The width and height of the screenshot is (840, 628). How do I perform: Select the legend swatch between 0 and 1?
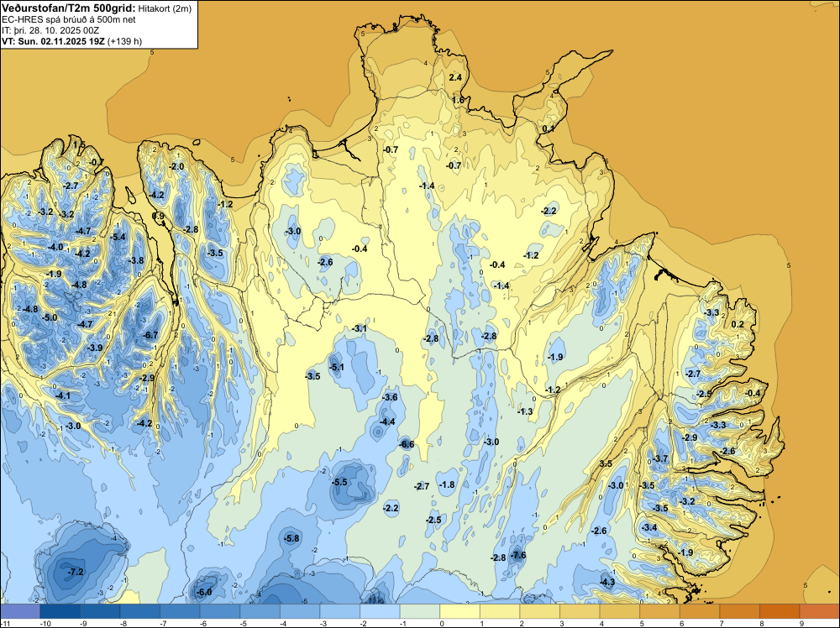(459, 611)
